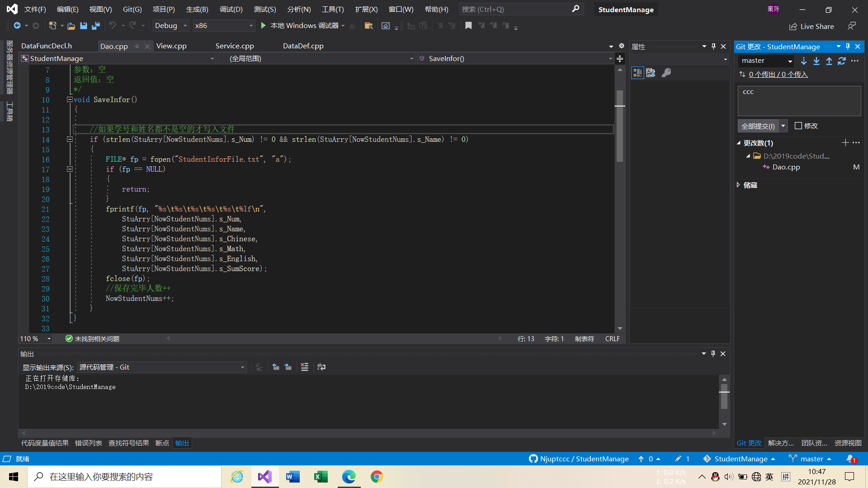The width and height of the screenshot is (868, 488).
Task: Click the clear all output icon
Action: 305,367
